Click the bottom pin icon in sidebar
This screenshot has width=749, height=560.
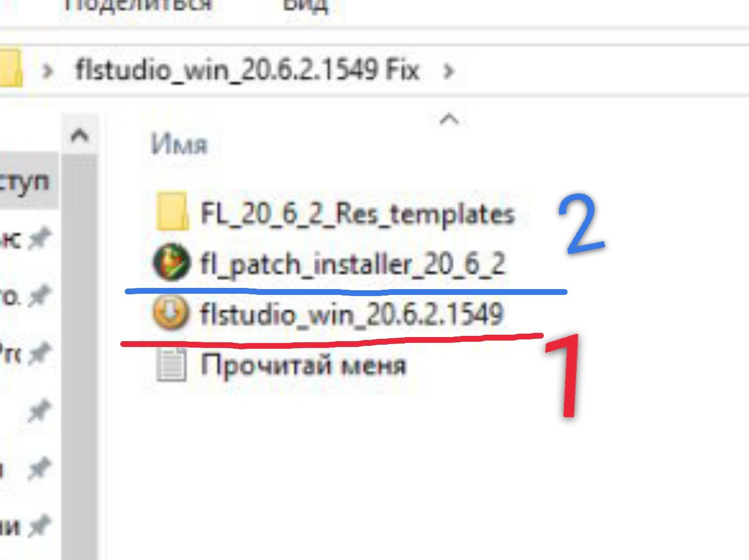click(x=40, y=525)
